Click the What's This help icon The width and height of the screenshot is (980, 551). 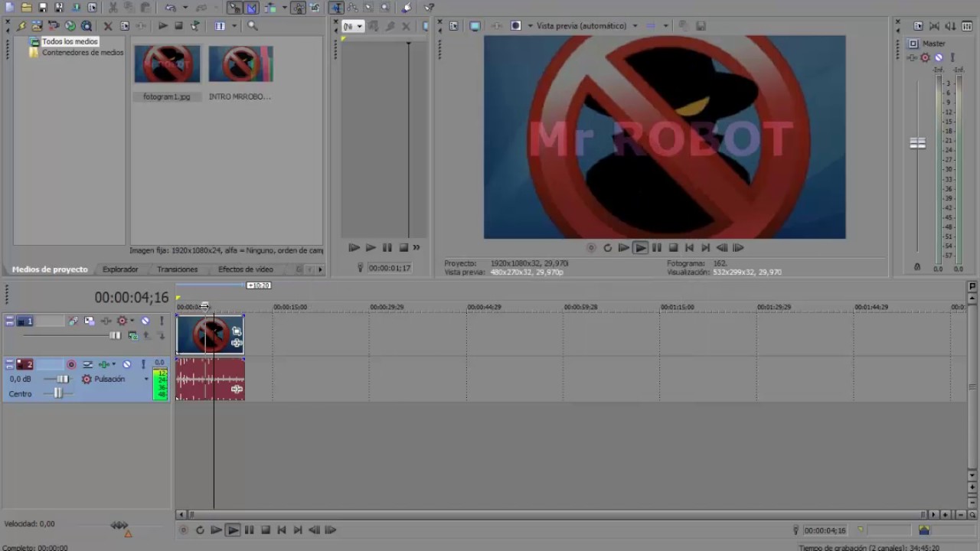tap(430, 8)
